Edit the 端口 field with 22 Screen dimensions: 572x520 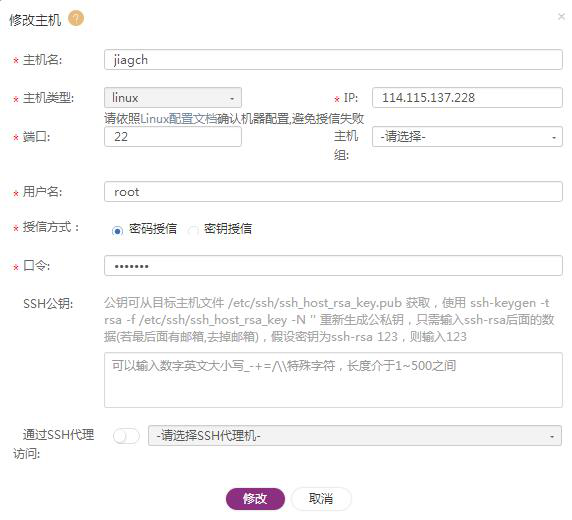(x=173, y=137)
